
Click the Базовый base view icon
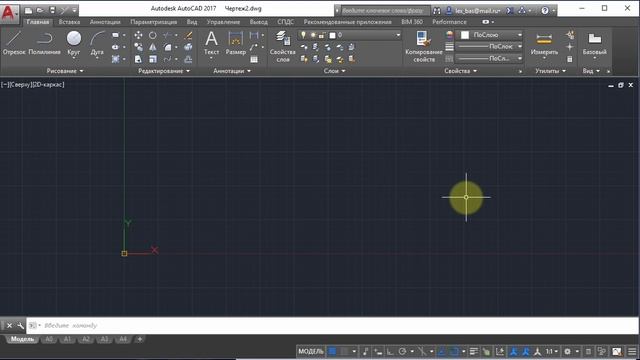pyautogui.click(x=594, y=43)
